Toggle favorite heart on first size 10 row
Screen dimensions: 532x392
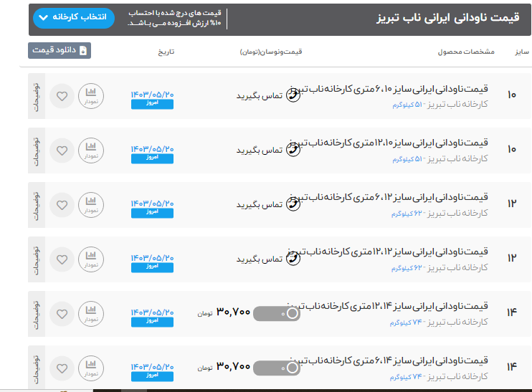(62, 95)
